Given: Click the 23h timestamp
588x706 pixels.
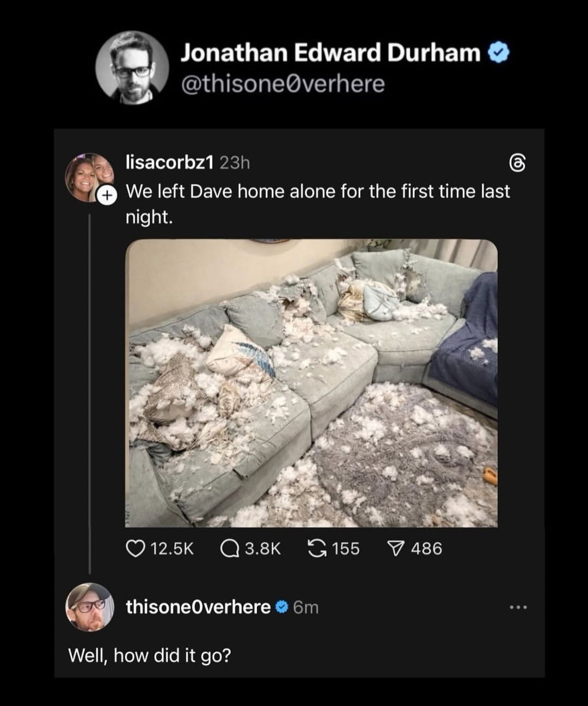Looking at the screenshot, I should pyautogui.click(x=234, y=162).
